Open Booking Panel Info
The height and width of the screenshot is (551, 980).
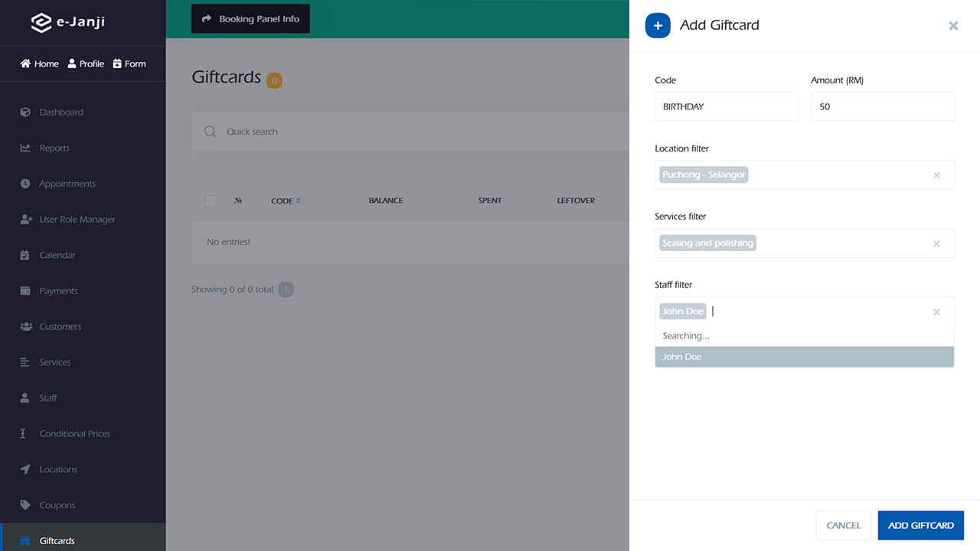[x=250, y=19]
